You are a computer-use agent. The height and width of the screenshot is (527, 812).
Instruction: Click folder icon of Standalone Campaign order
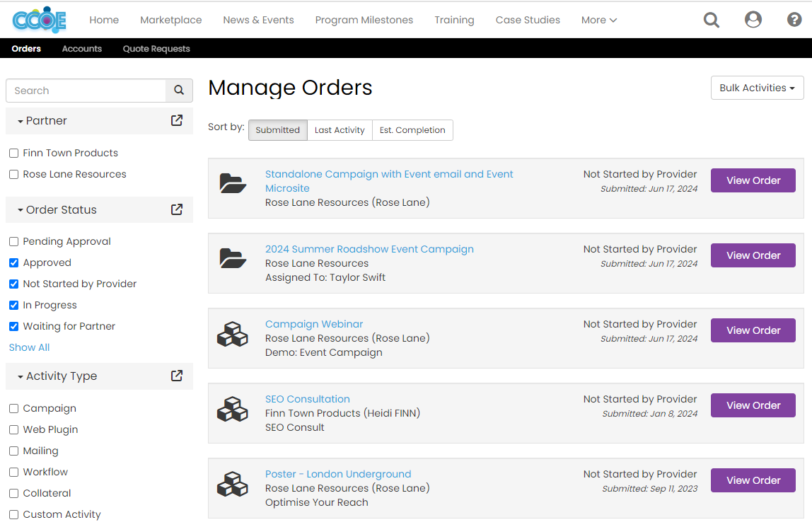(x=233, y=183)
